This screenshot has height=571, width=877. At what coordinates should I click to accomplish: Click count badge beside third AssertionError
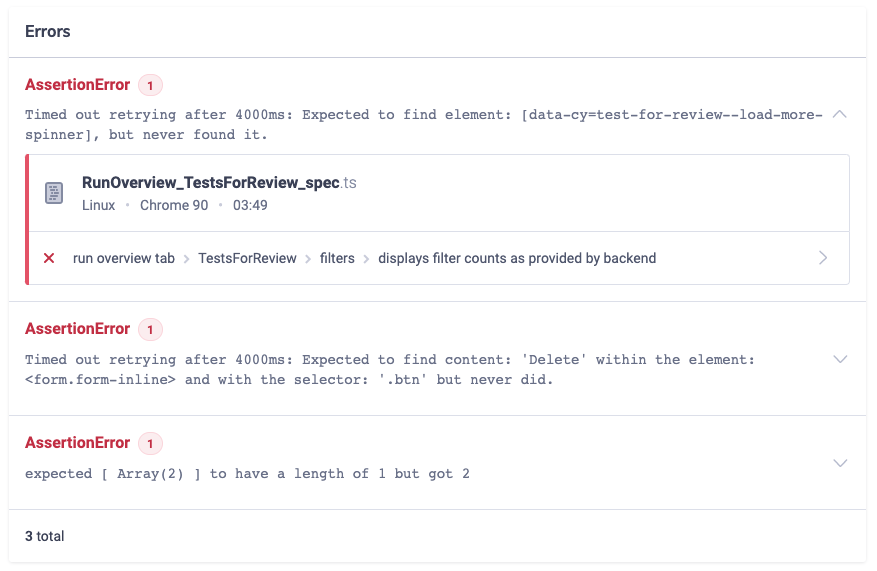[150, 443]
